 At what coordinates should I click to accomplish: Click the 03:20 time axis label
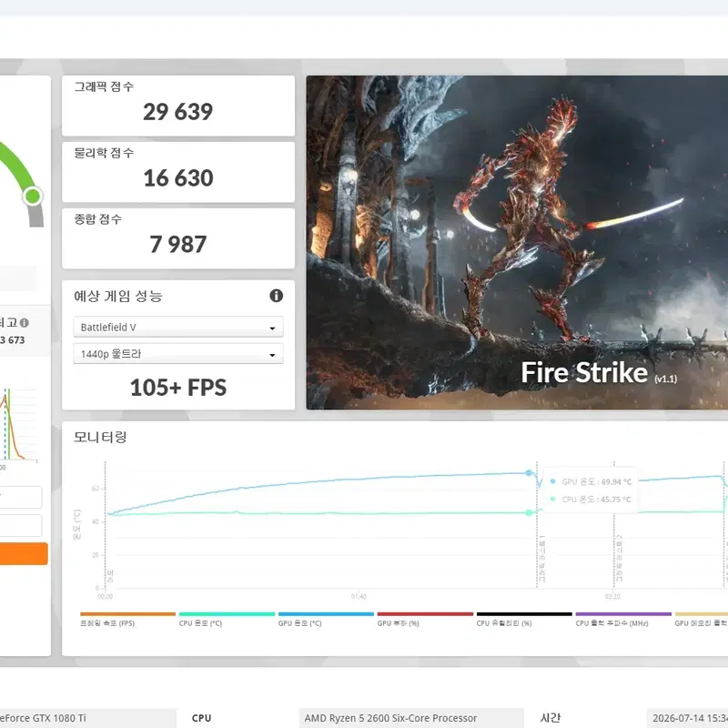pyautogui.click(x=612, y=596)
